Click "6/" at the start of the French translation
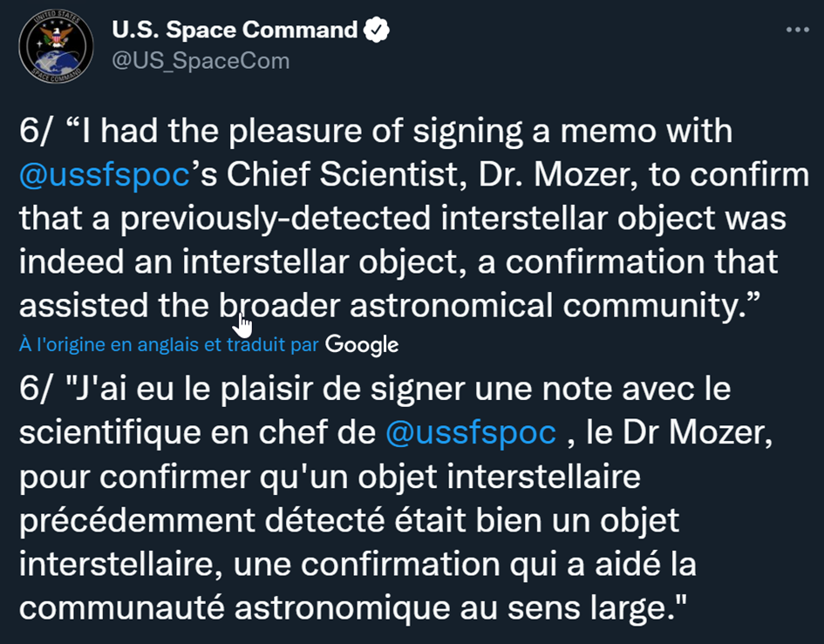This screenshot has height=644, width=824. coord(36,389)
